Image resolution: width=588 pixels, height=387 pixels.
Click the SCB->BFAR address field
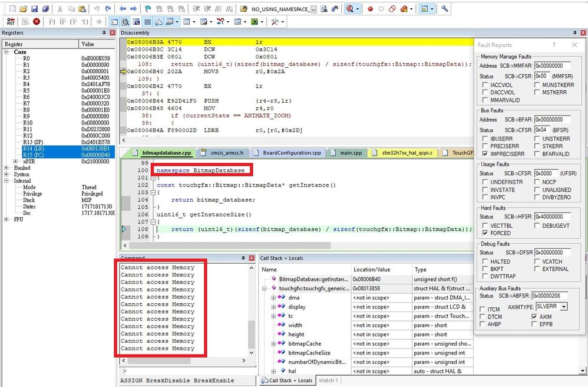tap(552, 119)
